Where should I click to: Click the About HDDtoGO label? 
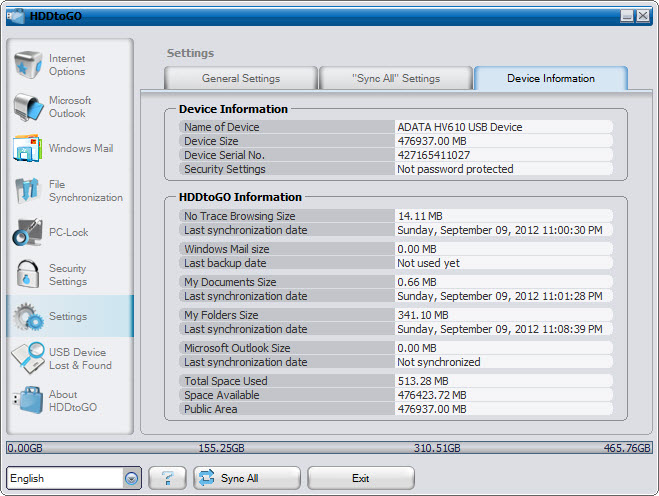73,401
